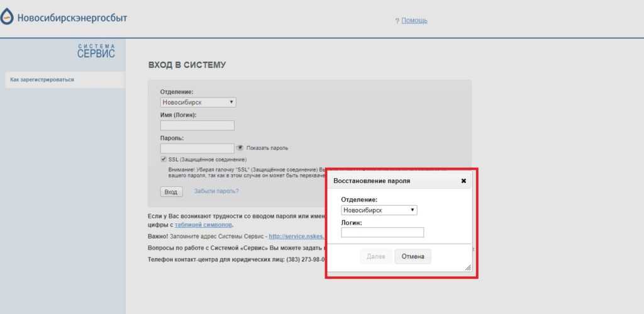Uncheck the SSL secure connection checkbox
This screenshot has height=314, width=644.
point(164,160)
